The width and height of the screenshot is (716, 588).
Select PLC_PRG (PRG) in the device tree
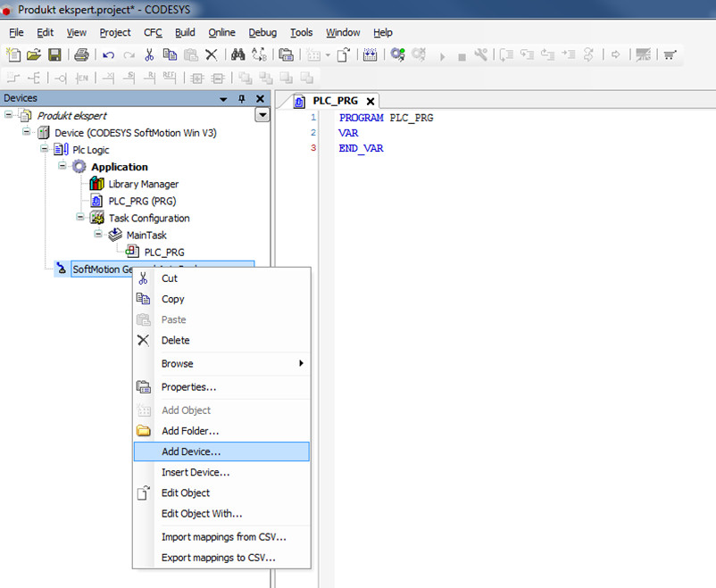click(x=142, y=201)
